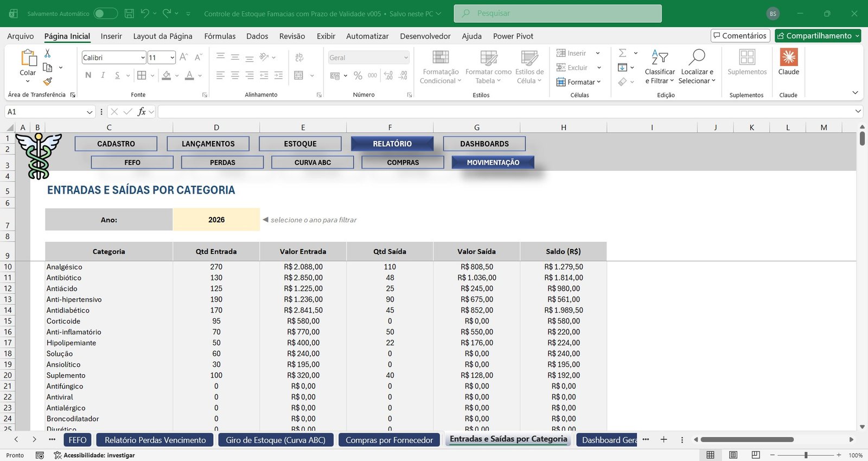Toggle underline (S) formatting
This screenshot has width=868, height=461.
tap(117, 75)
